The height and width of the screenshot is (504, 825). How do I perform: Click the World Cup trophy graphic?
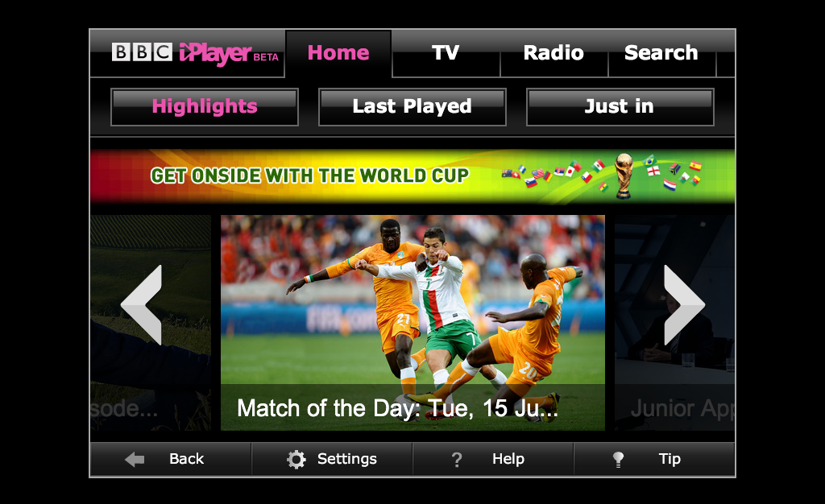tap(624, 176)
